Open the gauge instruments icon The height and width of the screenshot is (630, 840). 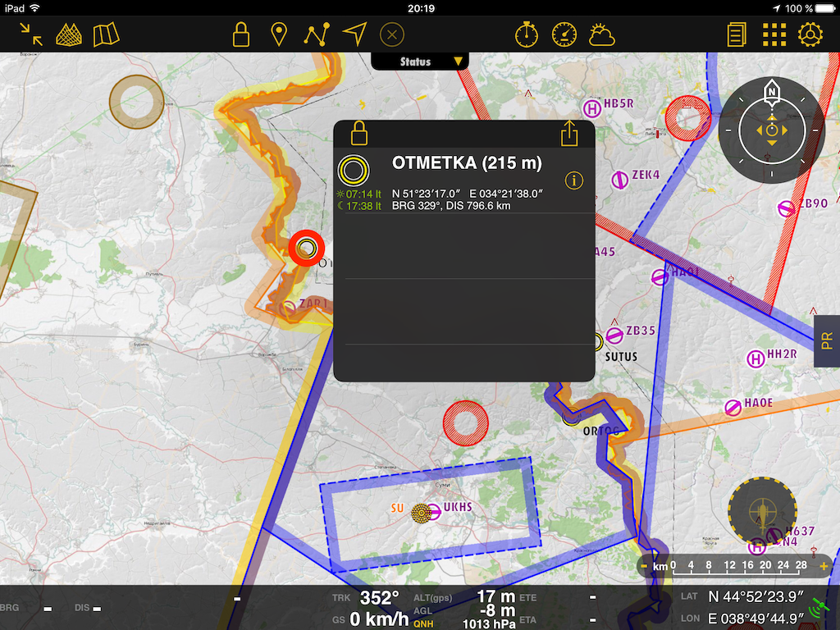(564, 34)
